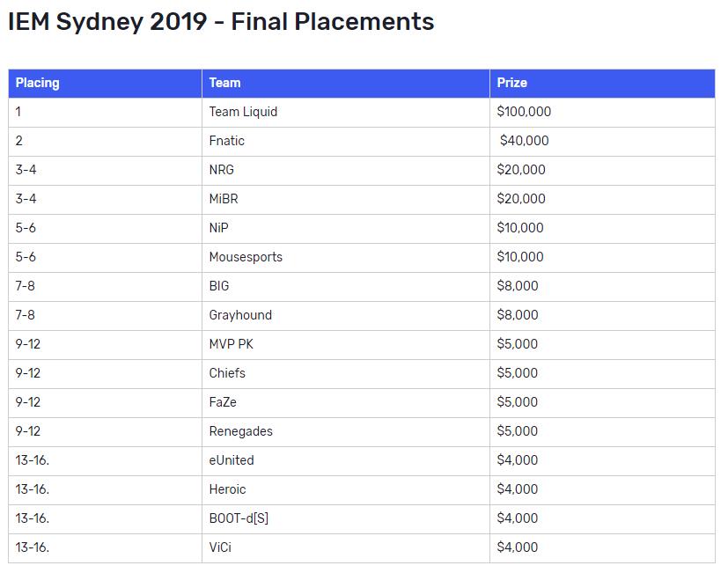Click the Team column header
Viewport: 728px width, 573px height.
coord(346,83)
